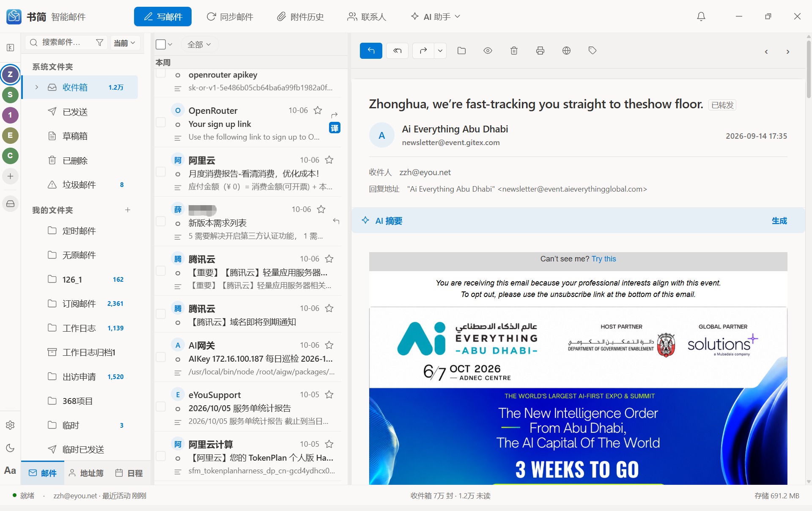Go to the previous email with the left chevron
The width and height of the screenshot is (812, 511).
(766, 52)
